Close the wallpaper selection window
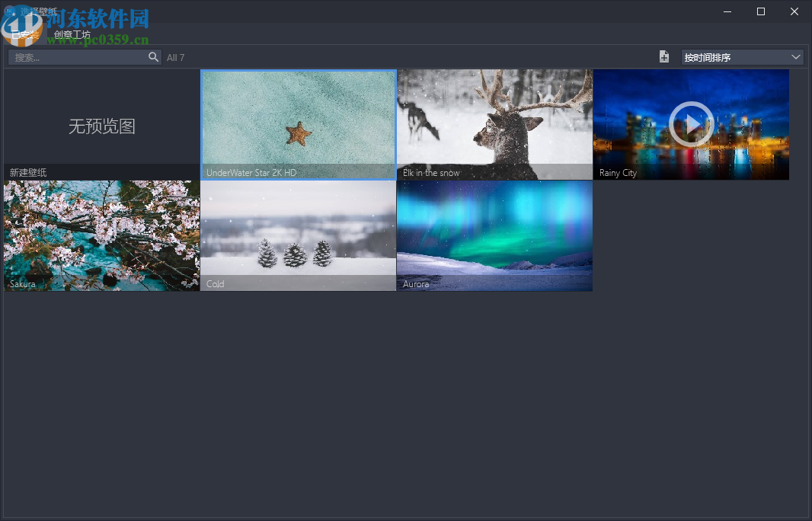 point(794,11)
